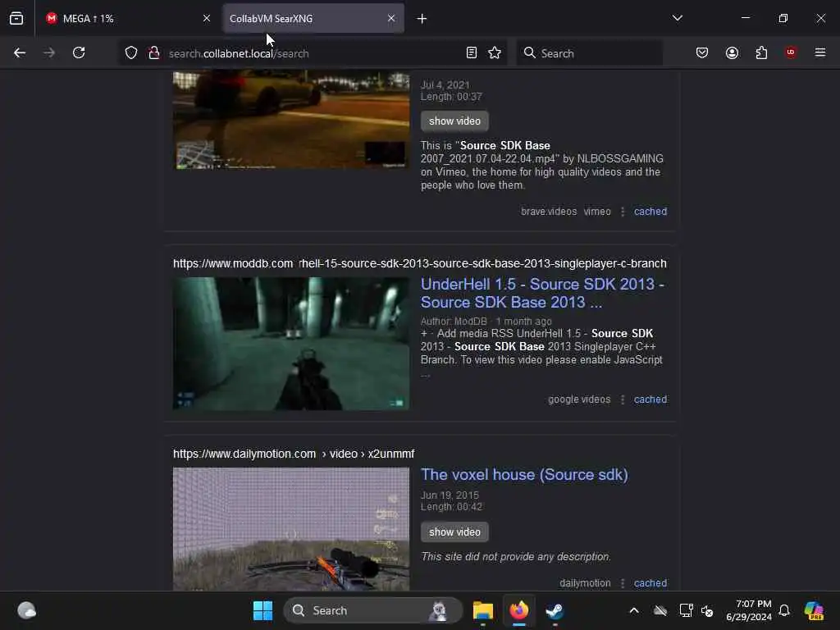Expand dailymotion result options dots
Viewport: 840px width, 630px height.
(623, 583)
